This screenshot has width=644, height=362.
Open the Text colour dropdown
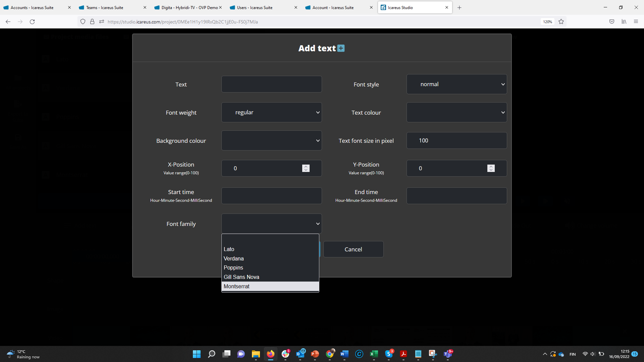coord(457,112)
